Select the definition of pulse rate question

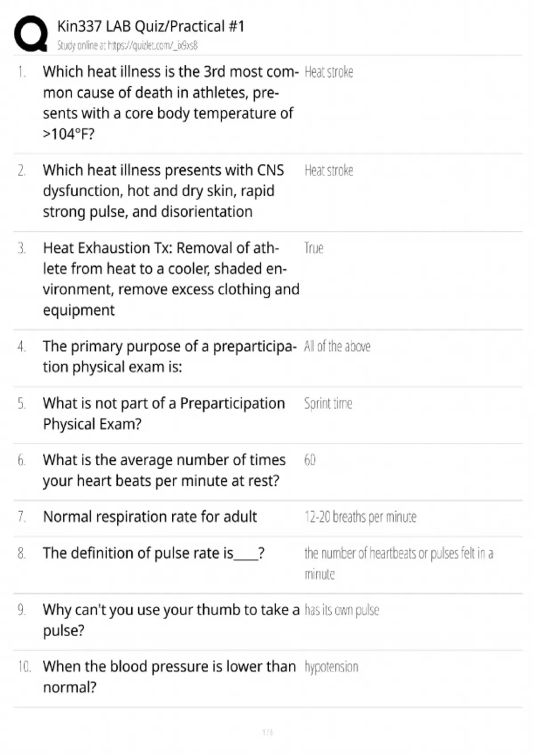click(x=154, y=553)
